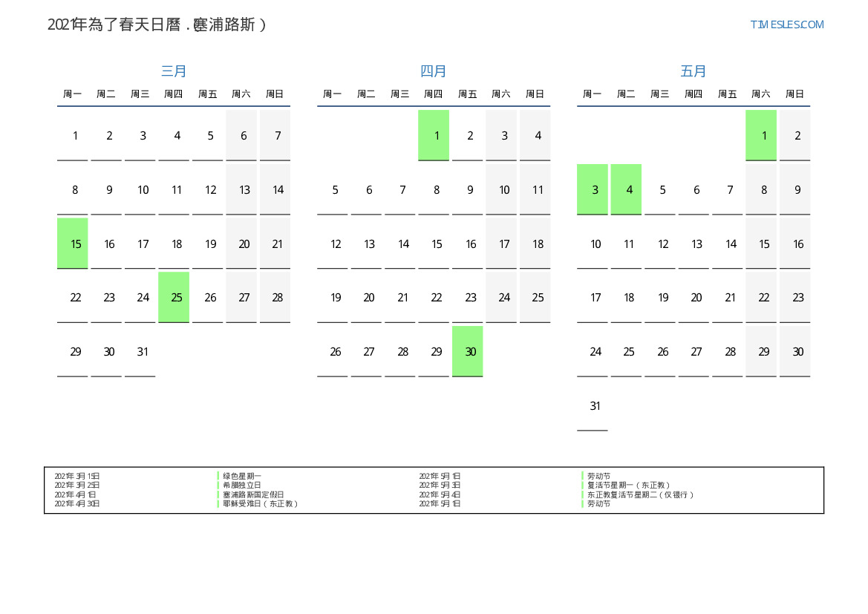Click 耶稣受难日（东正教）legend text
The image size is (868, 614).
(260, 504)
